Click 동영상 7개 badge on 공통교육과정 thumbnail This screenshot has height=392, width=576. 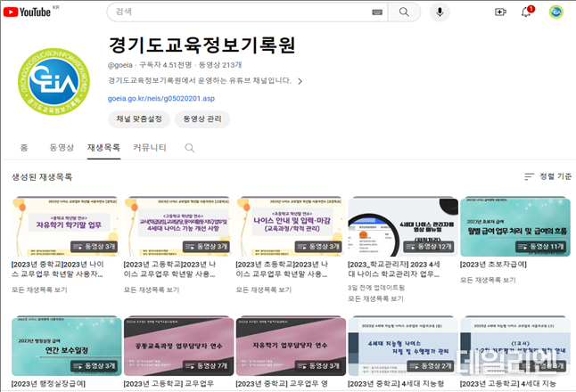[x=207, y=366]
